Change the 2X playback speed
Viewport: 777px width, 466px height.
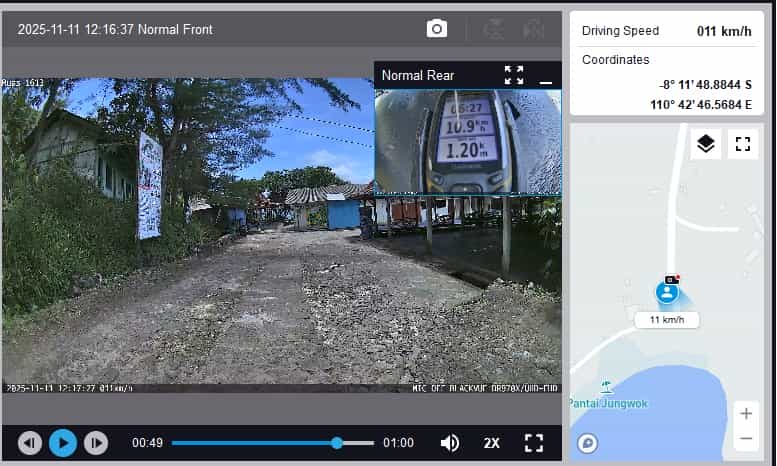[x=492, y=442]
